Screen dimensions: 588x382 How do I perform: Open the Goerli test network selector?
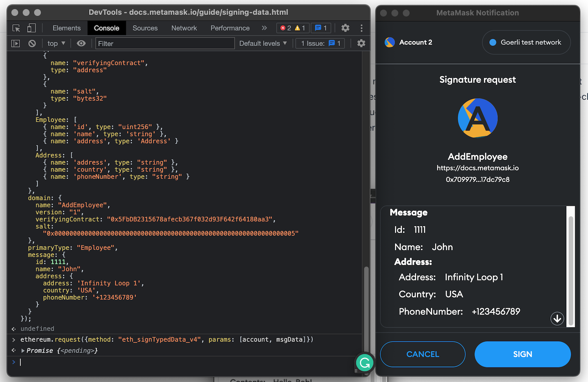coord(526,42)
